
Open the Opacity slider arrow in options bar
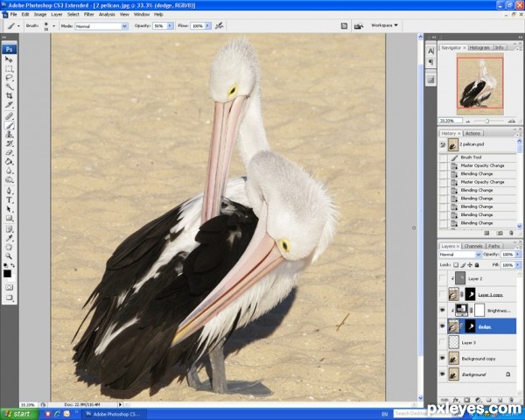[170, 25]
